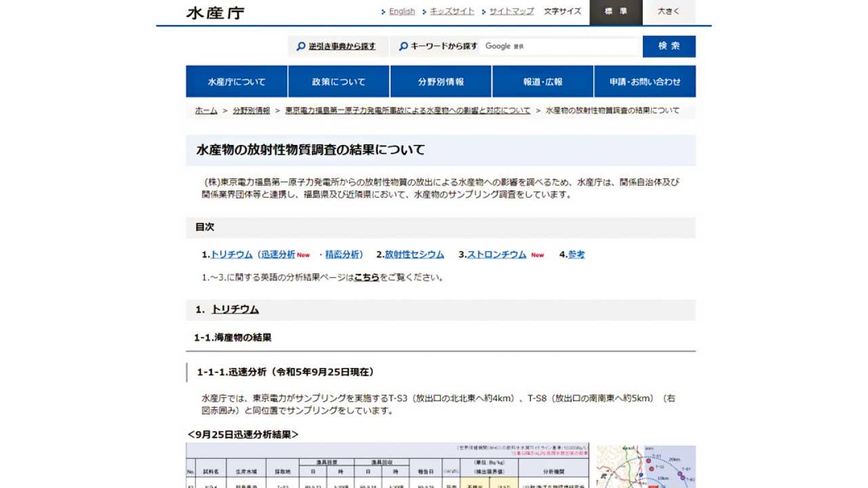Jump to the 放射性セシウム section

[414, 255]
